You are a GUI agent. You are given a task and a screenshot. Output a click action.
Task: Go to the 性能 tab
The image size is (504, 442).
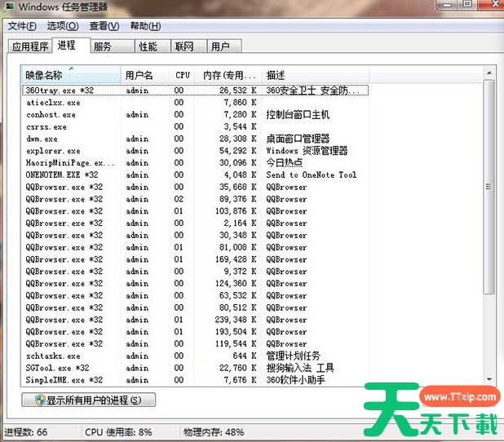[x=148, y=46]
